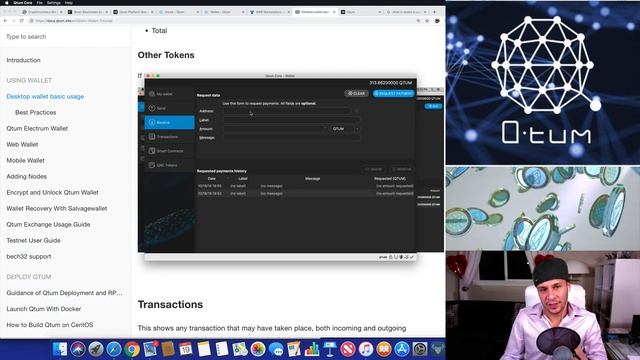640x360 pixels.
Task: Open Best Practices sub-page
Action: pyautogui.click(x=36, y=113)
